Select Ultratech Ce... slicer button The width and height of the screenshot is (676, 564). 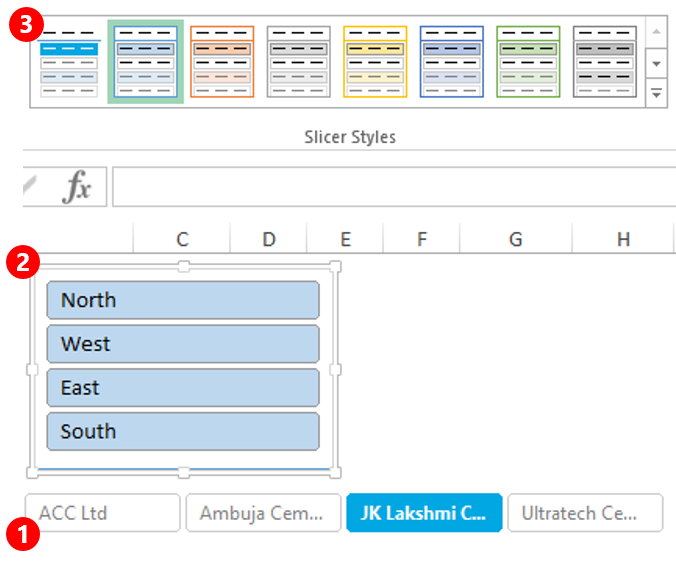click(585, 513)
